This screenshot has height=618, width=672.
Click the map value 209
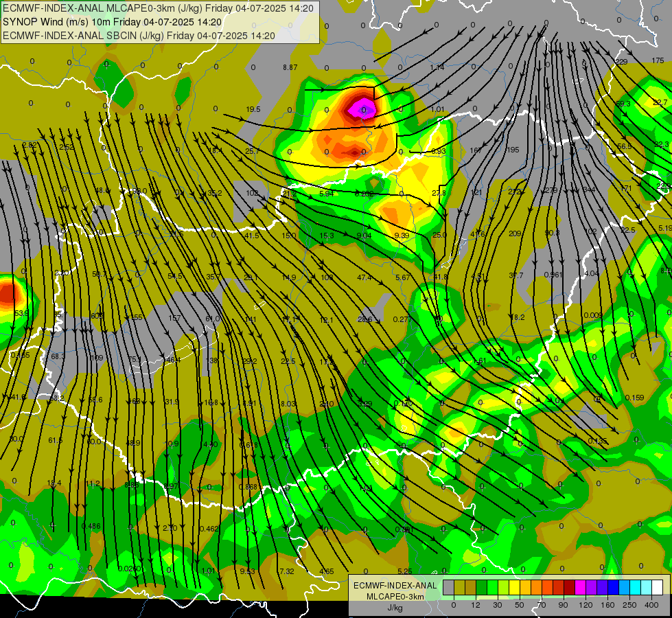[x=515, y=233]
